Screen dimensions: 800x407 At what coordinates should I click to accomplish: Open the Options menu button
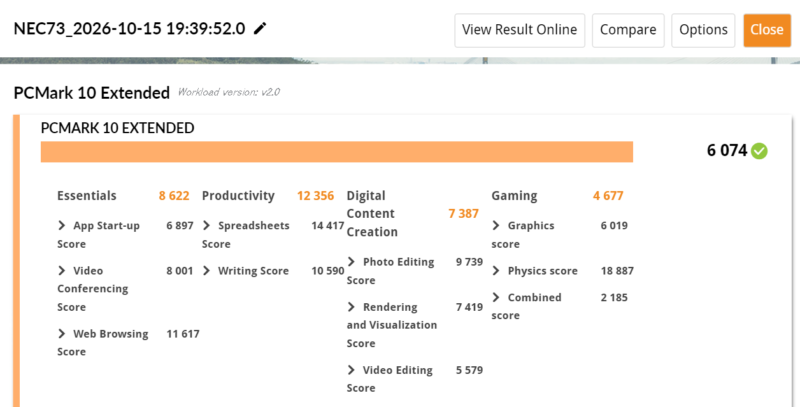click(x=703, y=30)
